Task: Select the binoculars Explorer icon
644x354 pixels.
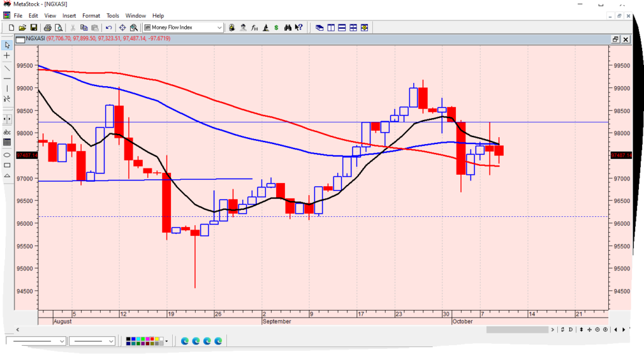Action: click(287, 28)
